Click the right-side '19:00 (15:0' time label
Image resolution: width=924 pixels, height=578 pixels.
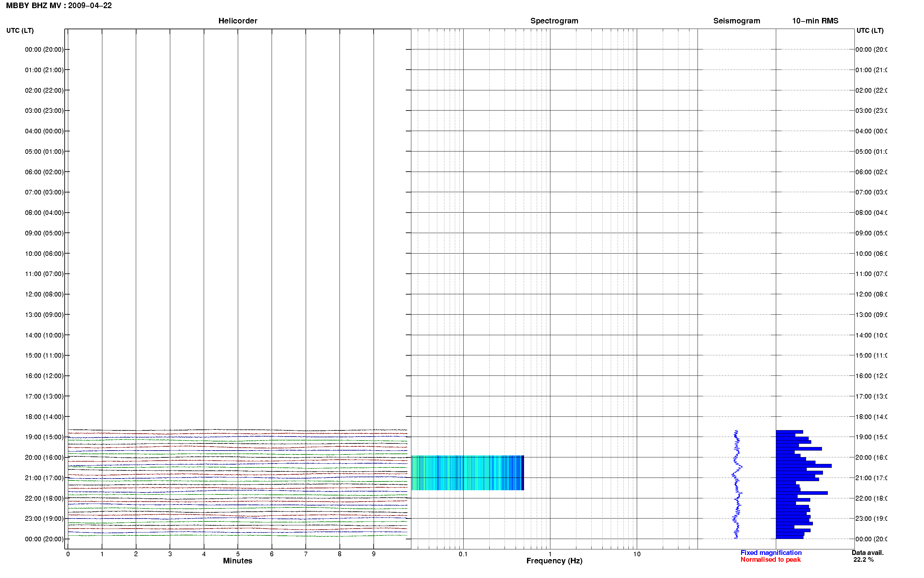click(x=871, y=437)
